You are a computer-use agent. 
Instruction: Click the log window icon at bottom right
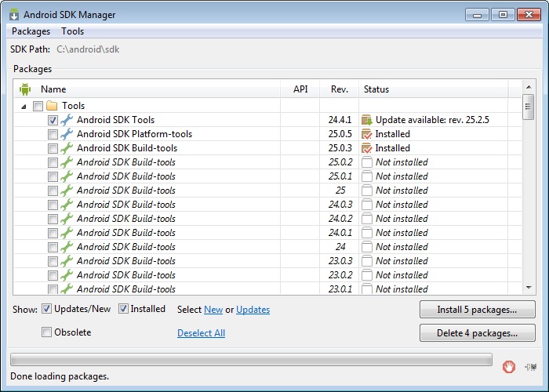tap(532, 366)
